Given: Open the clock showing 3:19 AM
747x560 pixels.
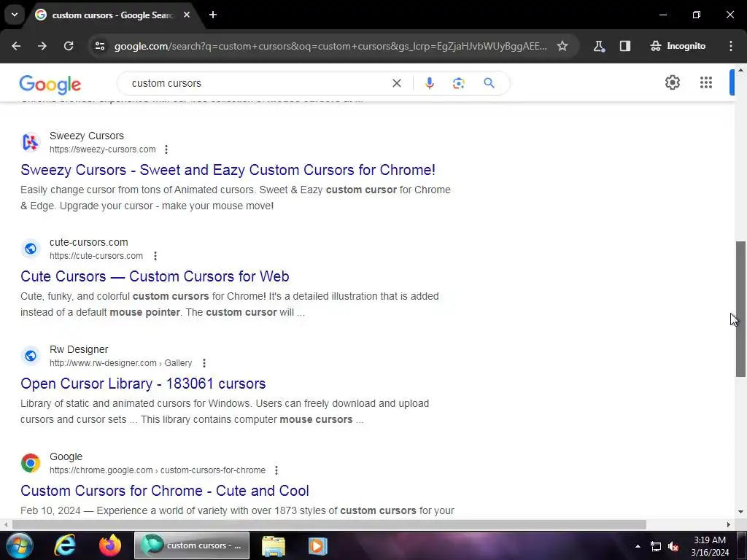Looking at the screenshot, I should 710,546.
